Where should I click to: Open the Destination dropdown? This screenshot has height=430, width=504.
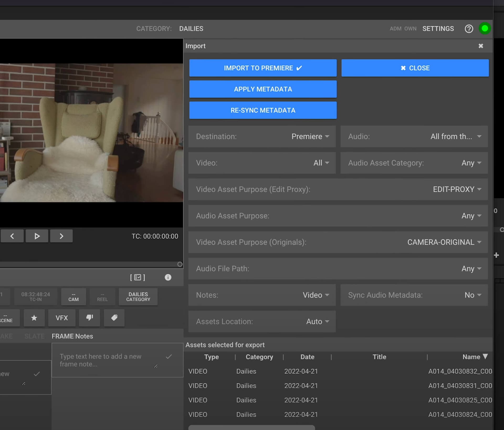coord(262,136)
